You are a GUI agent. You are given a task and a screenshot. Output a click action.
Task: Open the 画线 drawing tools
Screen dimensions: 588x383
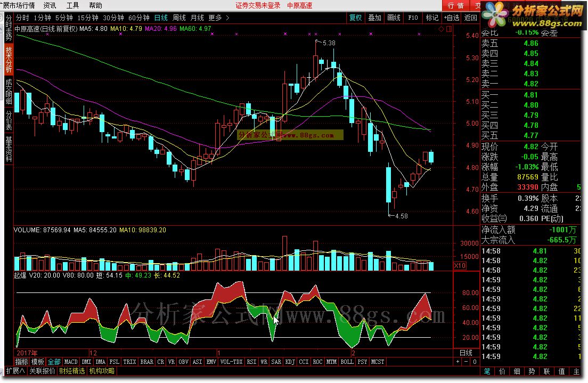(x=394, y=18)
